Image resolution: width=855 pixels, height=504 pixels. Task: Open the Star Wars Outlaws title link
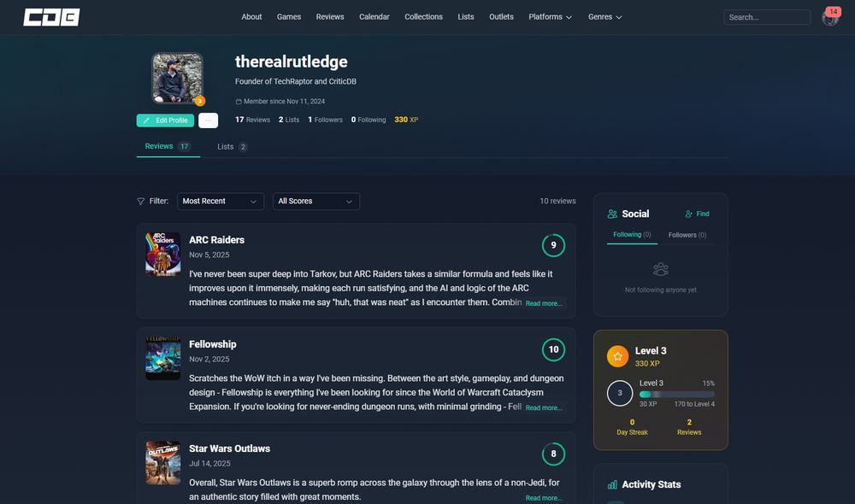point(229,448)
